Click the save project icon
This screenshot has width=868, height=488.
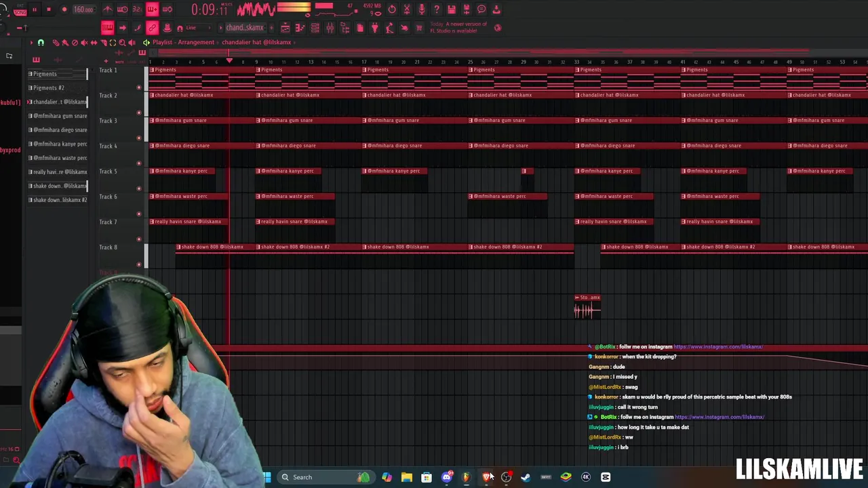[x=452, y=9]
